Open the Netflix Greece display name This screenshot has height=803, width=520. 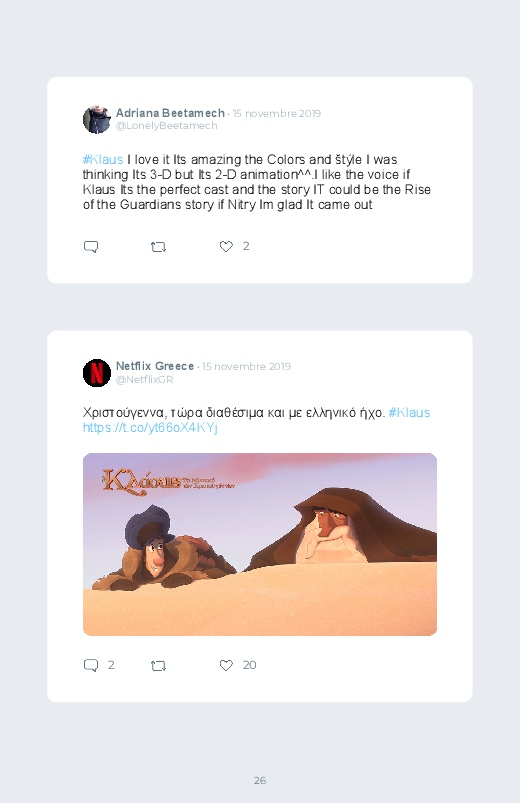point(155,366)
